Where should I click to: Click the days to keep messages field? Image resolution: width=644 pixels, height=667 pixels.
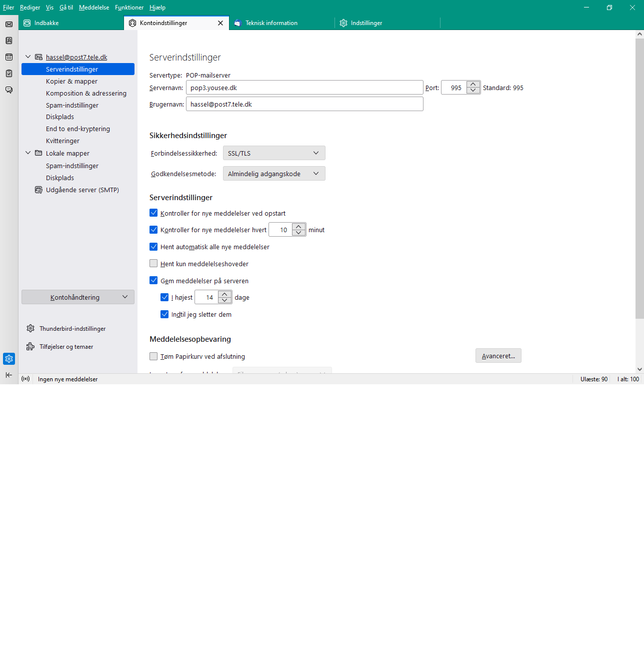(x=206, y=297)
